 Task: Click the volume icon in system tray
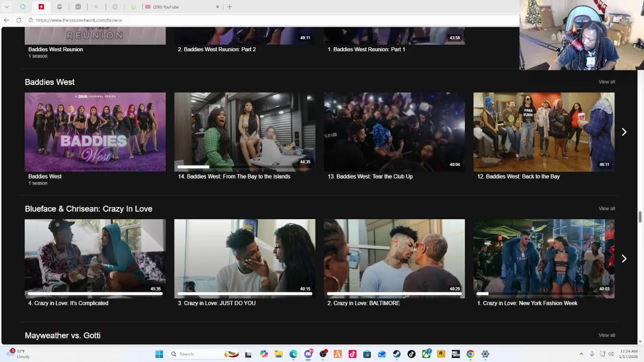(611, 354)
